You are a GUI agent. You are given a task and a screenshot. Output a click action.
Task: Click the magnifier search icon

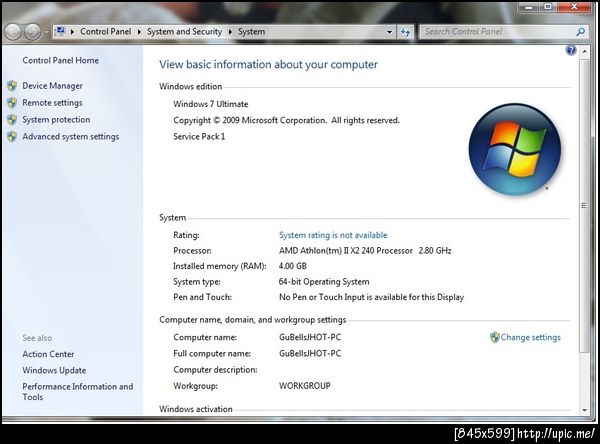pyautogui.click(x=580, y=32)
